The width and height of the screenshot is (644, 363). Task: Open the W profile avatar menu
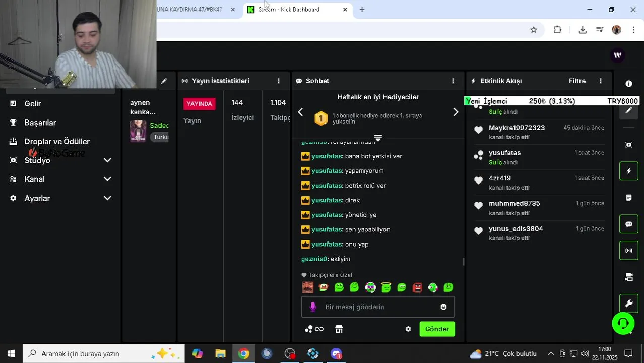coord(617,55)
